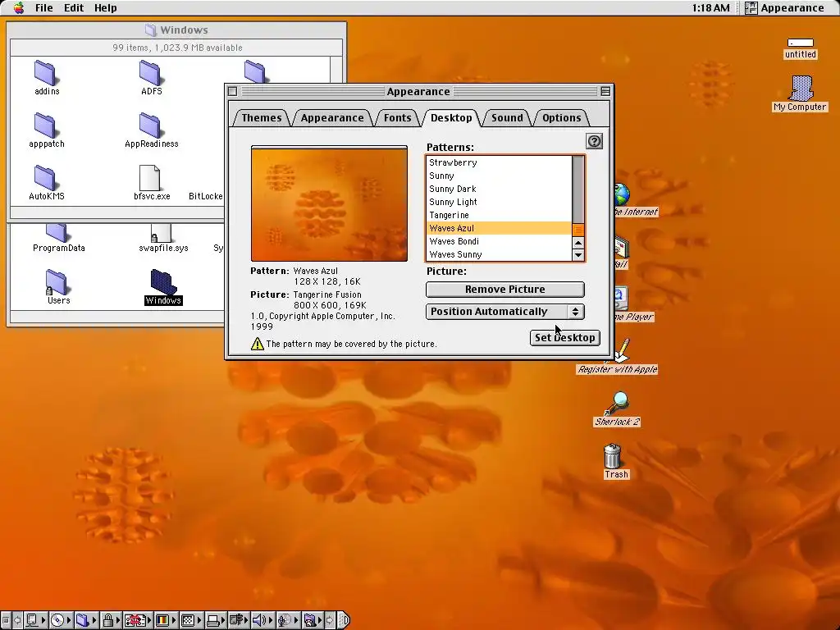
Task: Select the AppReadiness folder
Action: 150,126
